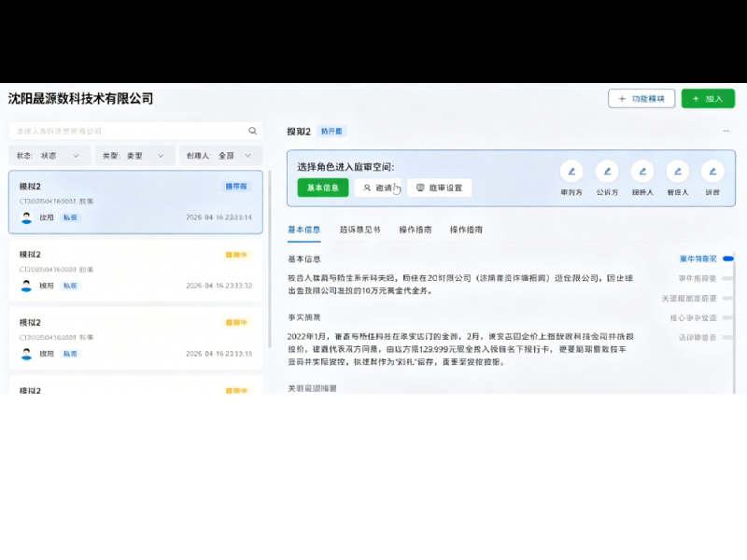
Task: Click the blue tag next to 模拟2 heading
Action: pyautogui.click(x=331, y=132)
